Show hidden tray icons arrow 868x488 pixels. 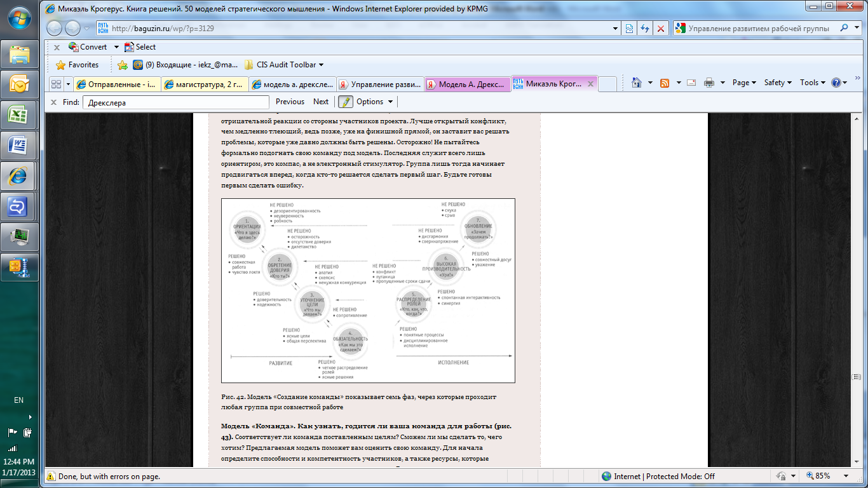(x=29, y=417)
